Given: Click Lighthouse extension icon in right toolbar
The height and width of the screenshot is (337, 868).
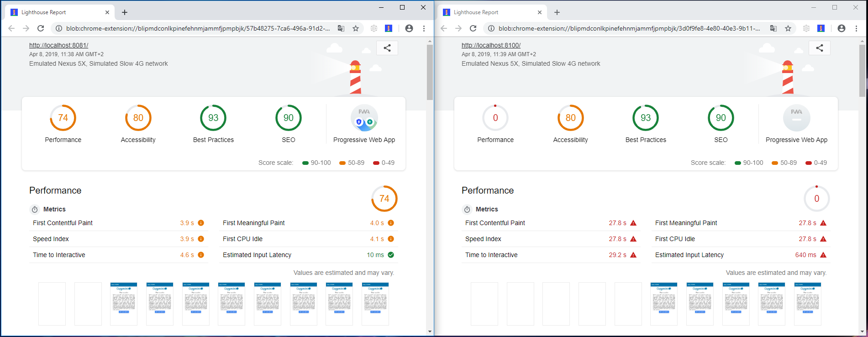Looking at the screenshot, I should tap(821, 28).
